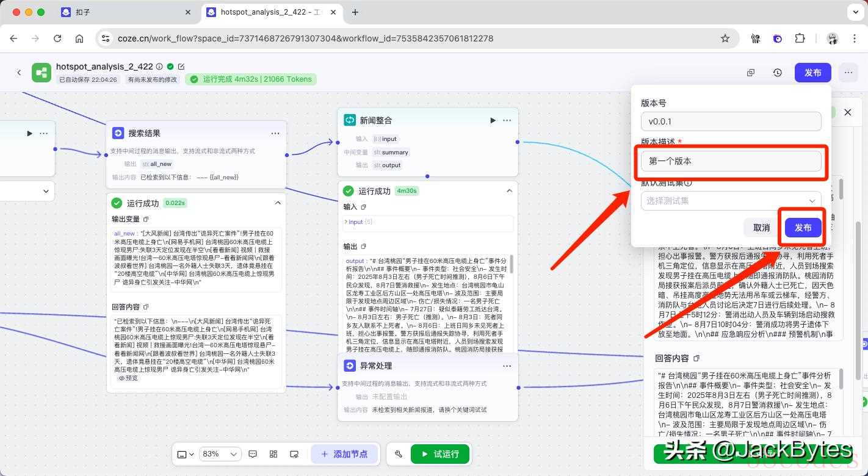
Task: Open the 83% zoom level dropdown
Action: point(220,454)
